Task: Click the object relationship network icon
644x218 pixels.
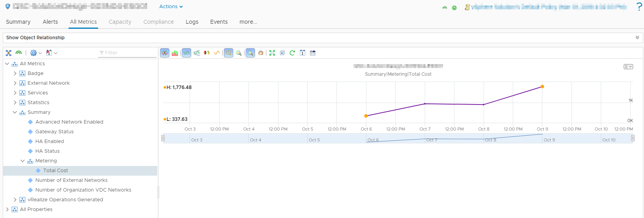Action: pyautogui.click(x=9, y=53)
